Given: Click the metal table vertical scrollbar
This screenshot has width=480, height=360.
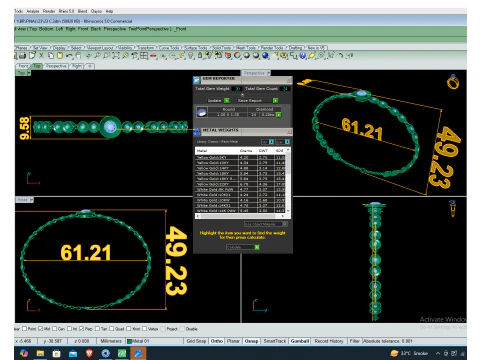Looking at the screenshot, I should pos(288,181).
